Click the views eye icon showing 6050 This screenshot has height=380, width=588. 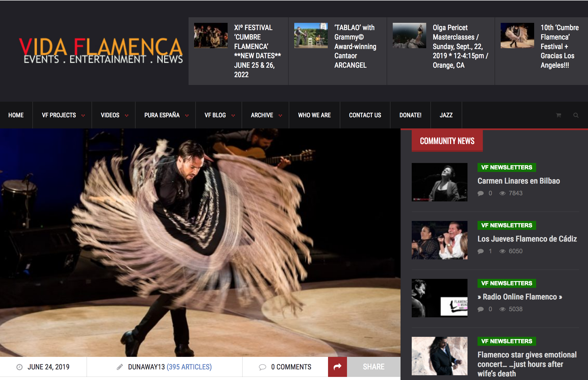tap(503, 251)
